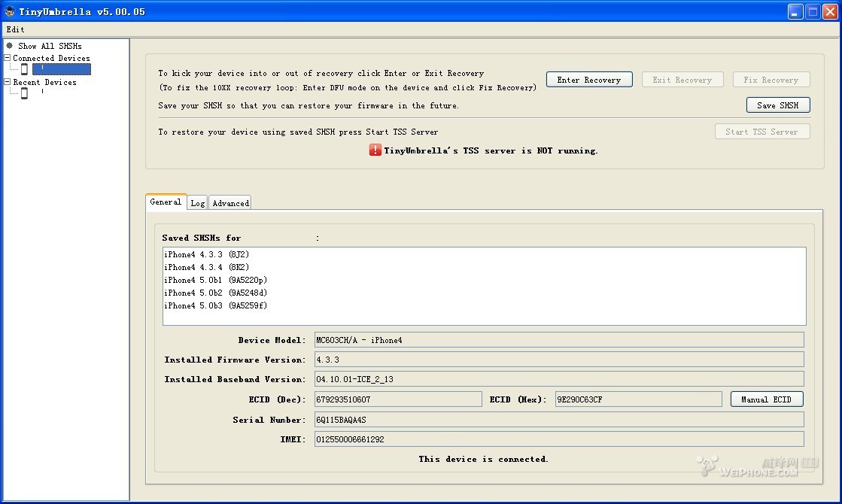This screenshot has width=842, height=504.
Task: Click 'TSS server is NOT running' message
Action: 491,151
